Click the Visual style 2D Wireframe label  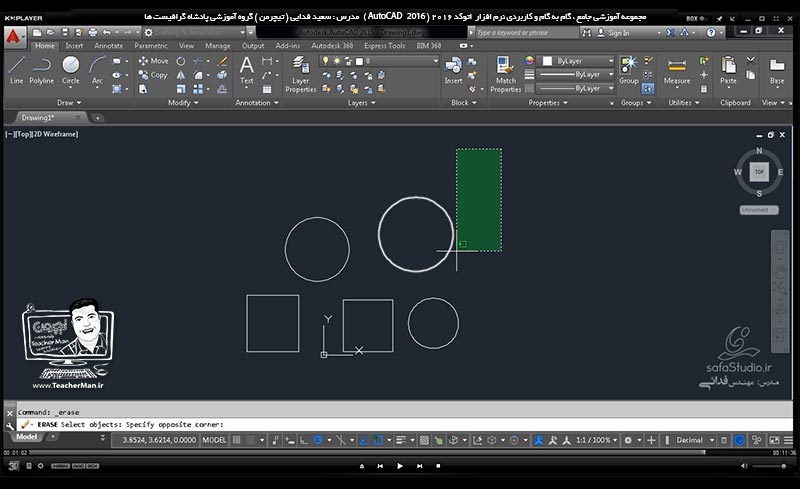(55, 134)
